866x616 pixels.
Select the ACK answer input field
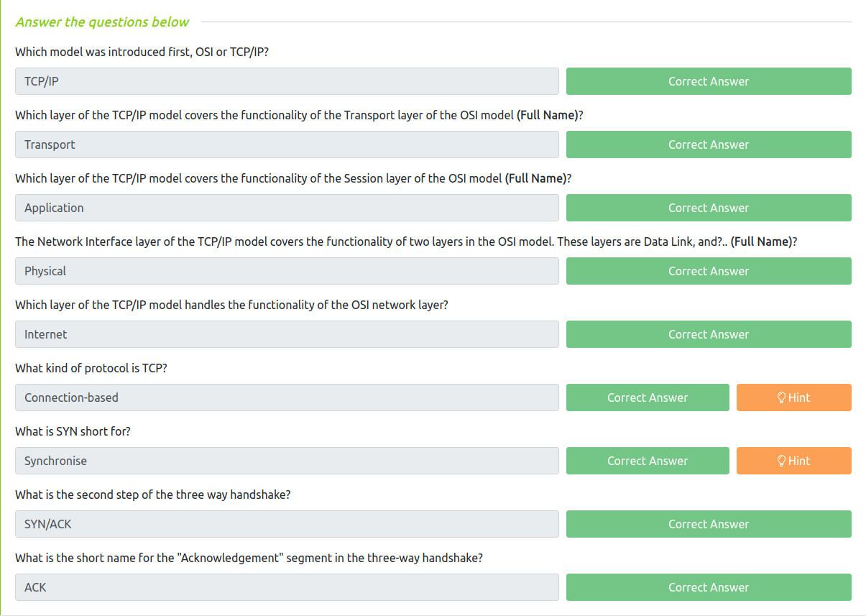coord(287,587)
